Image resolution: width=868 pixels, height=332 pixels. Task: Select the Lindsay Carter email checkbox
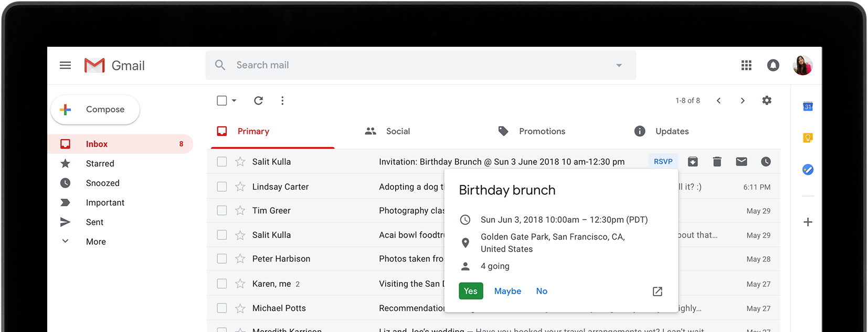(x=222, y=186)
